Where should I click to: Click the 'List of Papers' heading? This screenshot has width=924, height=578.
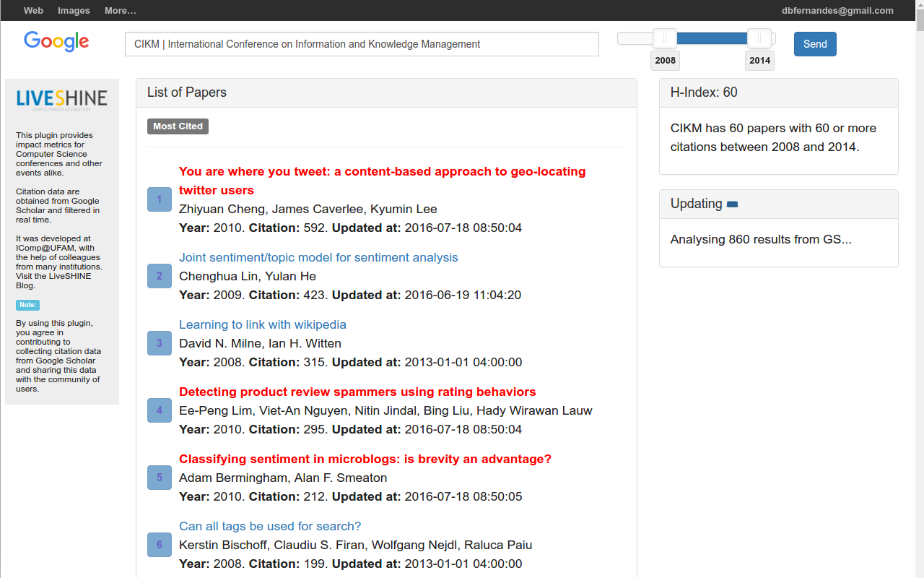187,92
